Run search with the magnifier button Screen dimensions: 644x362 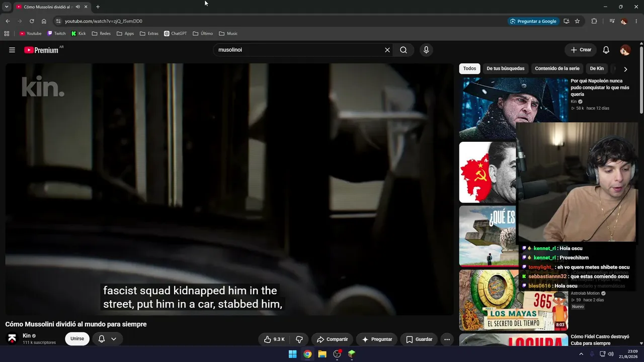[404, 50]
